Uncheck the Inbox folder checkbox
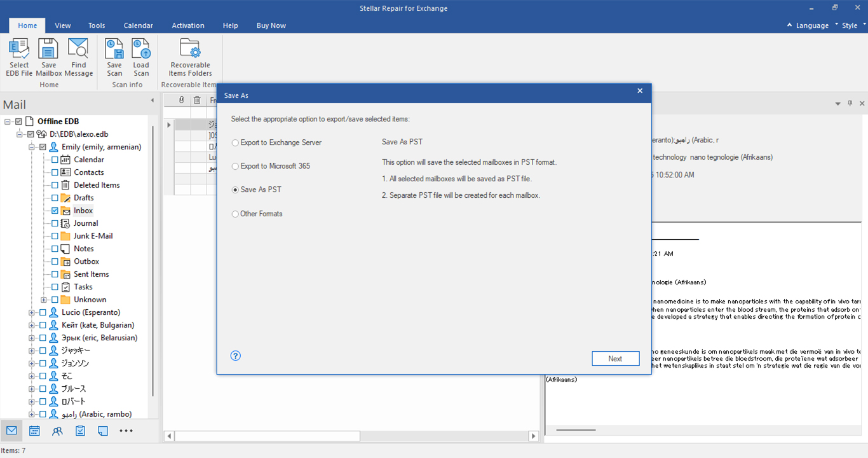The image size is (868, 458). [55, 211]
